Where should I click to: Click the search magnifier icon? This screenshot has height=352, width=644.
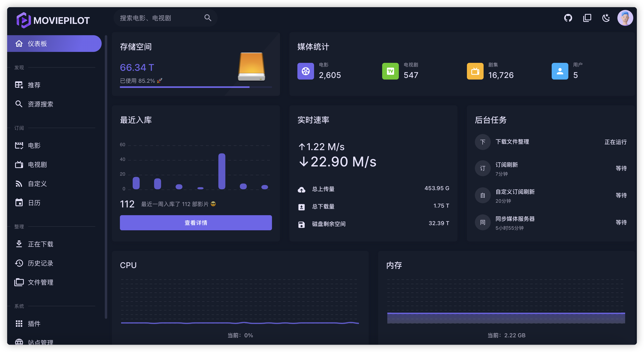pyautogui.click(x=208, y=18)
